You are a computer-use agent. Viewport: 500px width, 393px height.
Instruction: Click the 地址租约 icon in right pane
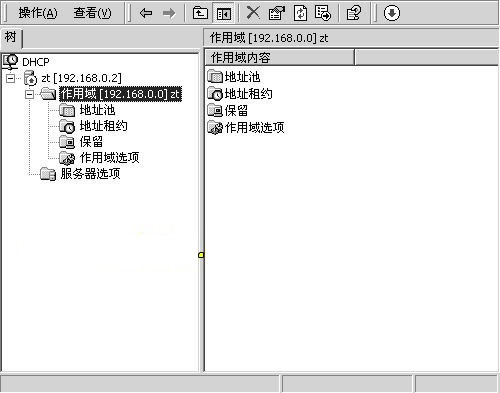(x=215, y=94)
